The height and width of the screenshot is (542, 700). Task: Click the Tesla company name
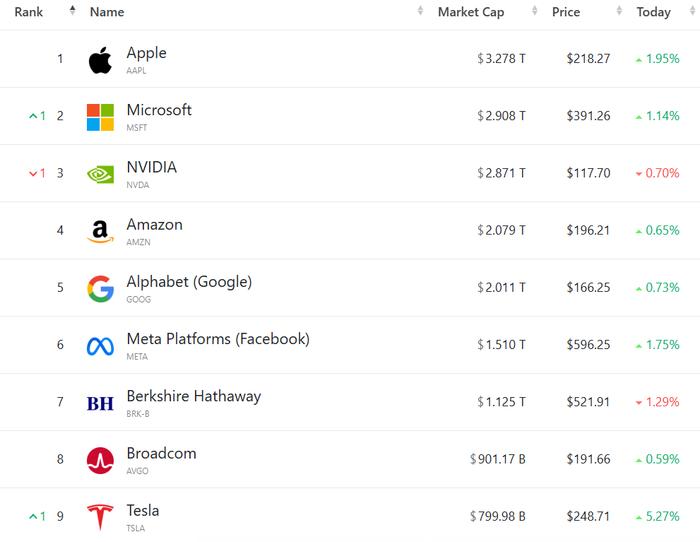(x=143, y=510)
